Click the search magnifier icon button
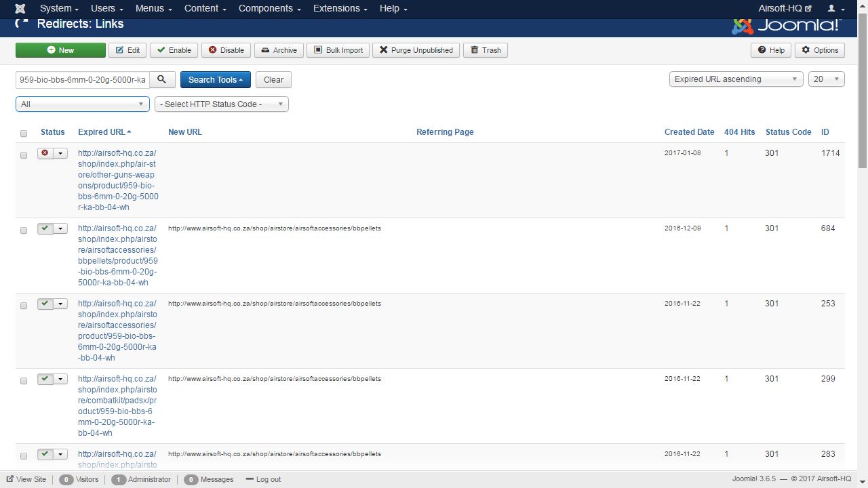 [x=162, y=79]
